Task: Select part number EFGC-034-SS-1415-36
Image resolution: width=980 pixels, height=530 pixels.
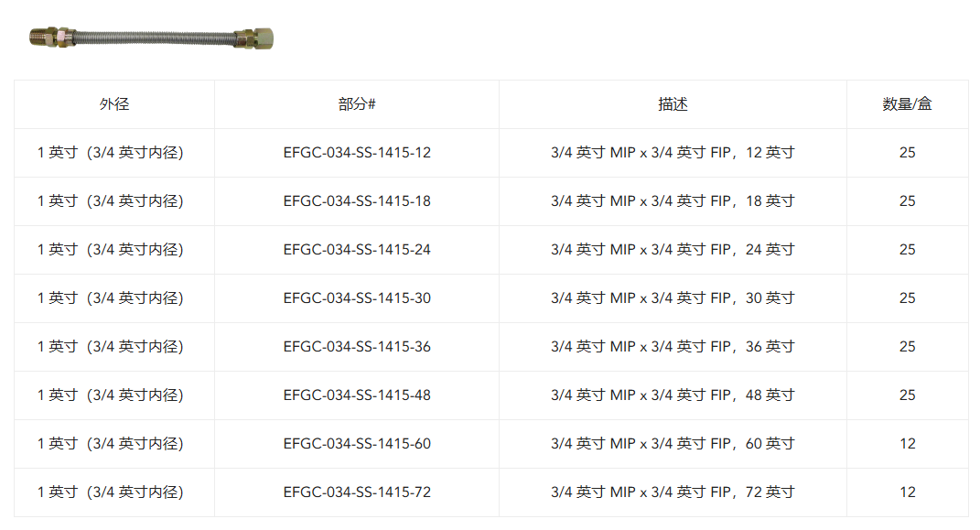Action: click(357, 346)
